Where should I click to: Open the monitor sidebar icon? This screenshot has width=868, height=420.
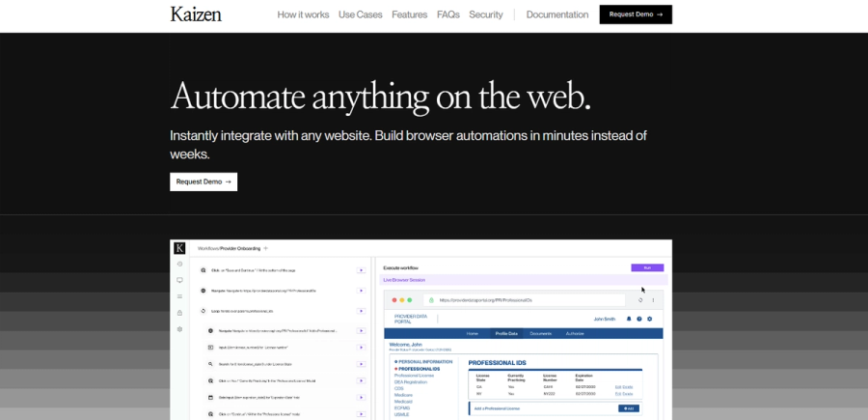click(179, 280)
